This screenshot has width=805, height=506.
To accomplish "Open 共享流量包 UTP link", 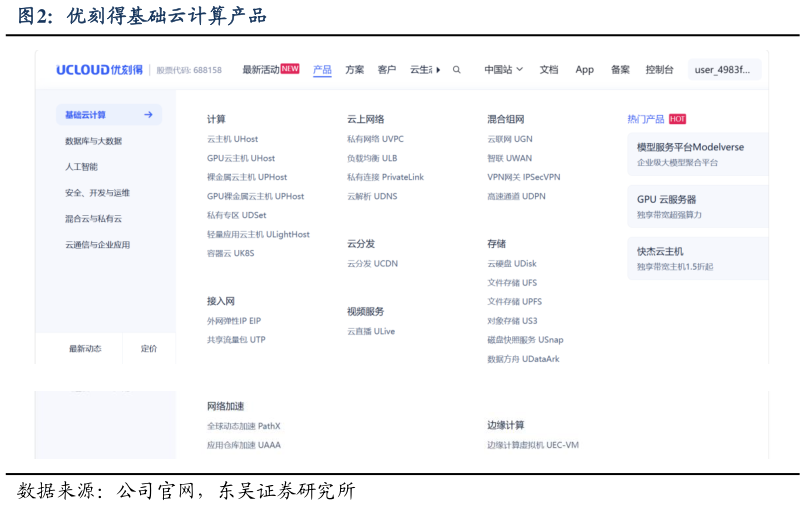I will (x=236, y=339).
